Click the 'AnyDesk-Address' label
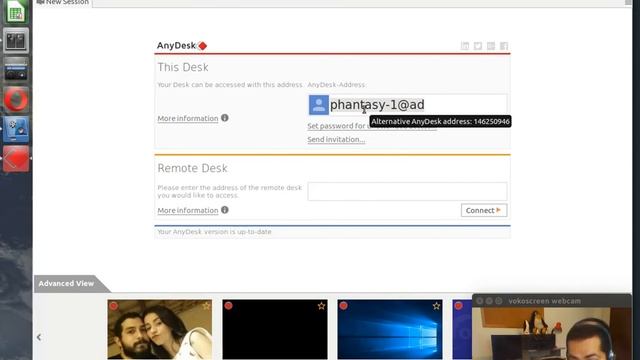The image size is (640, 360). pyautogui.click(x=336, y=84)
